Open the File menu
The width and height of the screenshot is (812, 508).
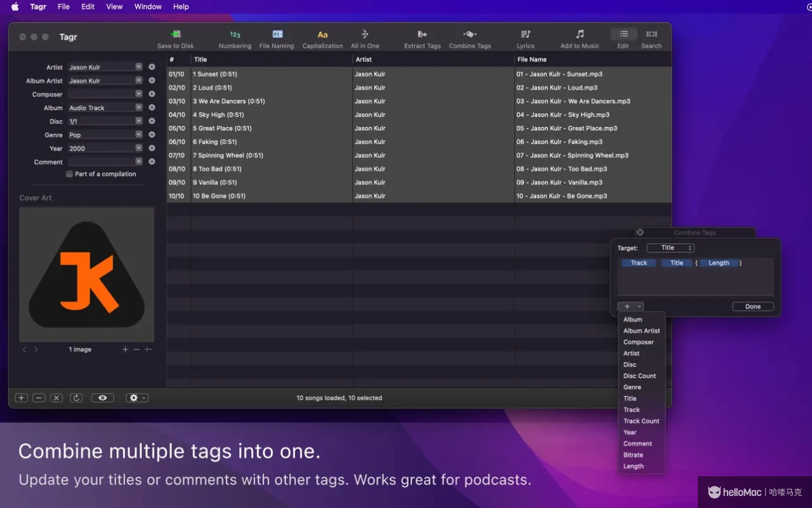click(63, 6)
